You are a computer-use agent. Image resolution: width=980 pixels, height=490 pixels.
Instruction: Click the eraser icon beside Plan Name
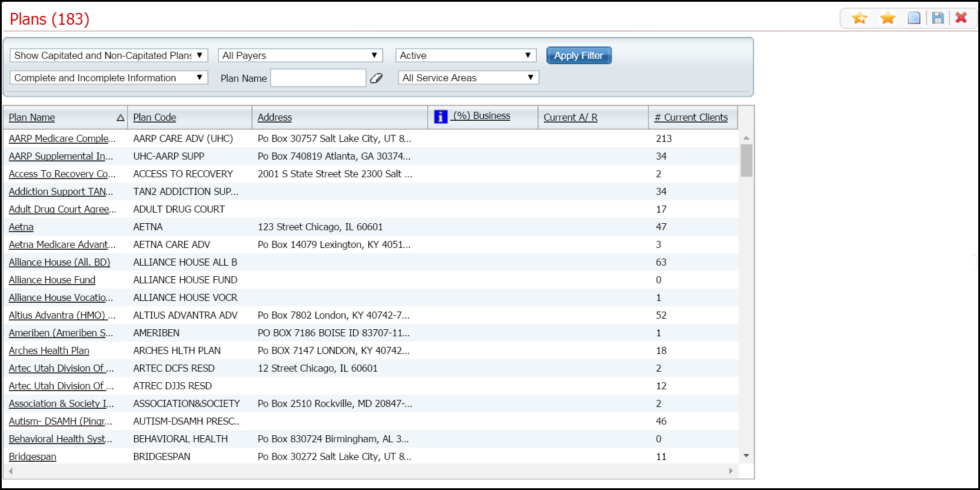[376, 78]
